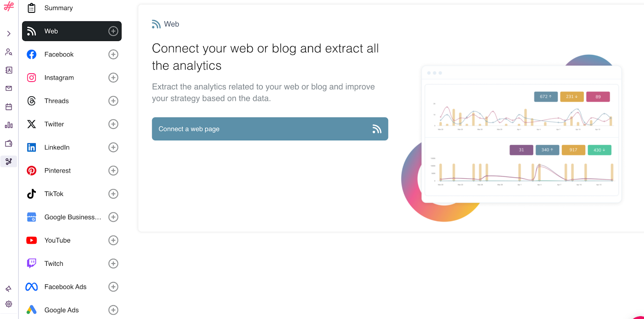The image size is (644, 319).
Task: Add Instagram account via plus icon
Action: coord(114,78)
